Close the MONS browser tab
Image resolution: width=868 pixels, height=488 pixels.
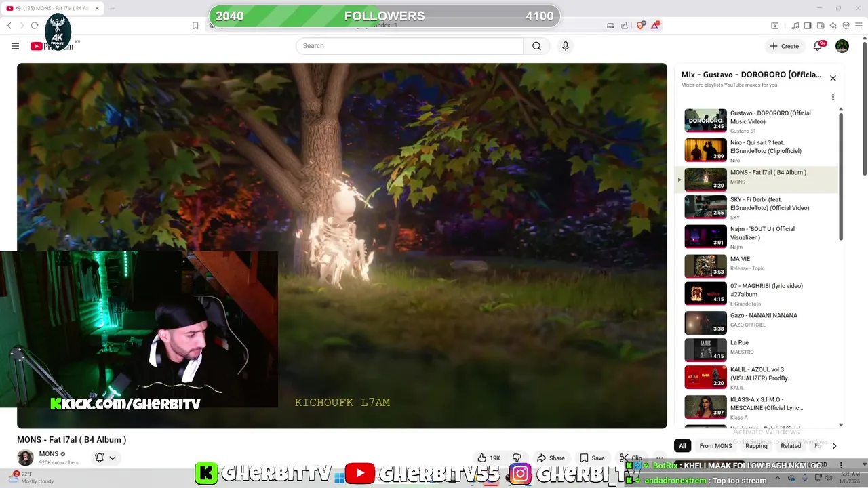coord(97,8)
